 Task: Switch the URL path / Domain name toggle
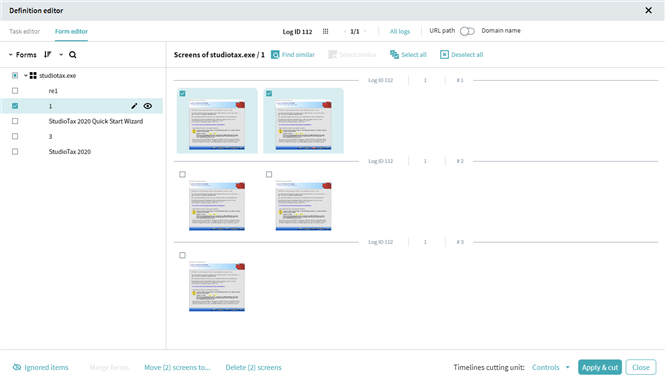coord(467,31)
